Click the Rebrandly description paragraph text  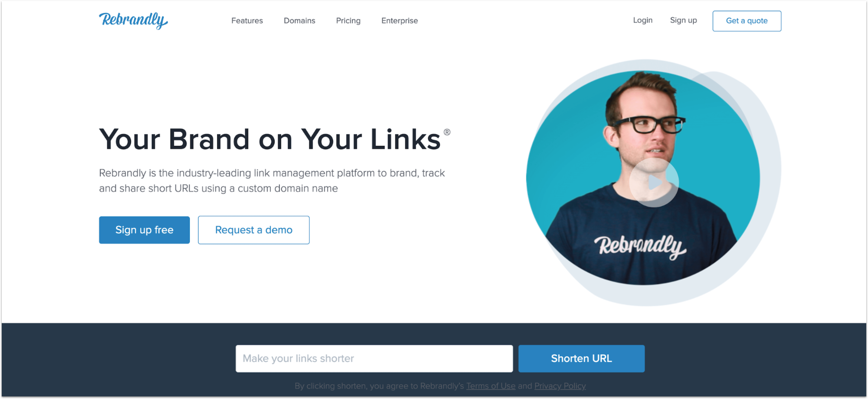[272, 180]
